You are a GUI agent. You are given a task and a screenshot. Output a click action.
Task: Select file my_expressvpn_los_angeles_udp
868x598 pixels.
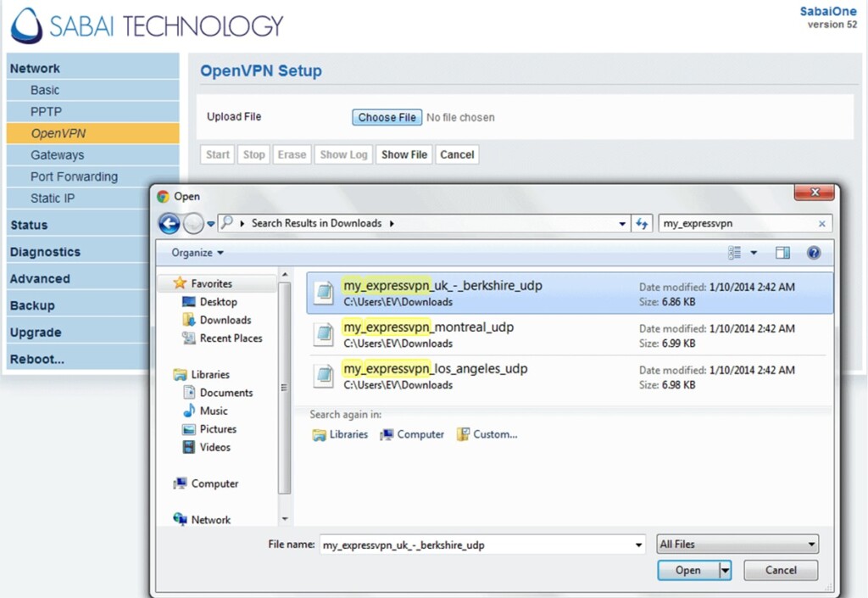(x=570, y=377)
